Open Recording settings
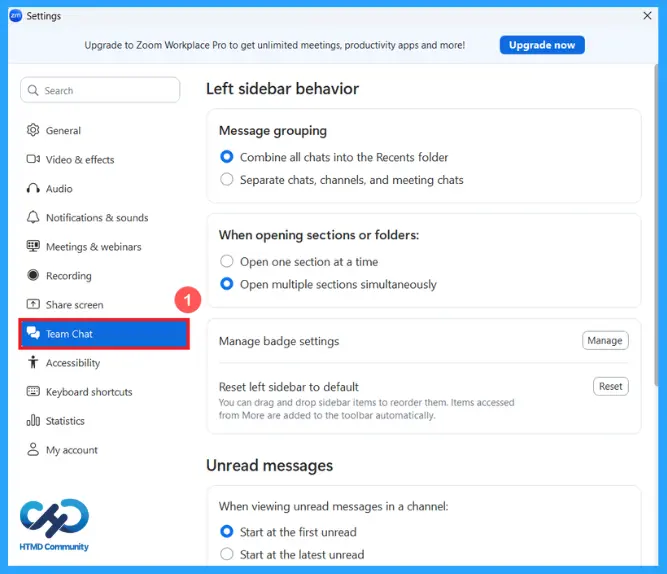667x574 pixels. click(104, 275)
